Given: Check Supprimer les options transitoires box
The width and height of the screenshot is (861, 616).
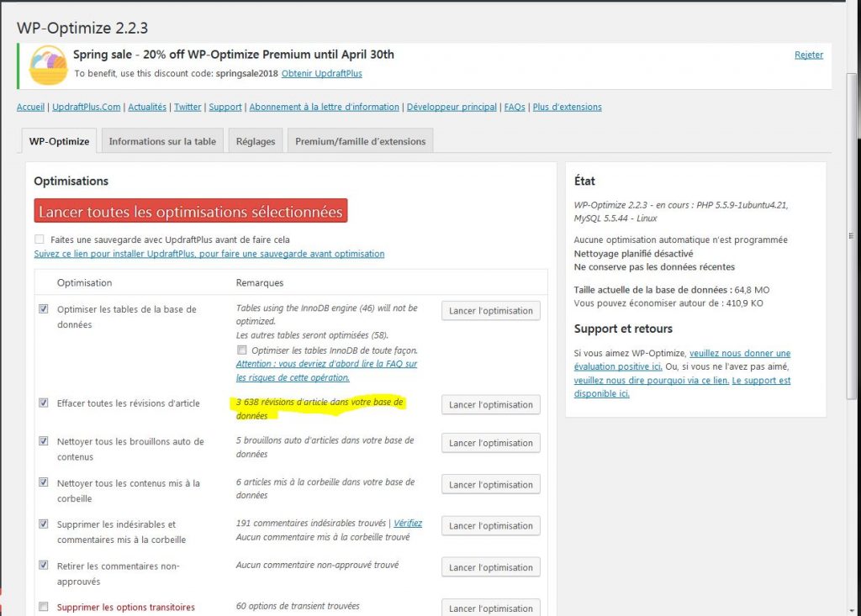Looking at the screenshot, I should [44, 607].
